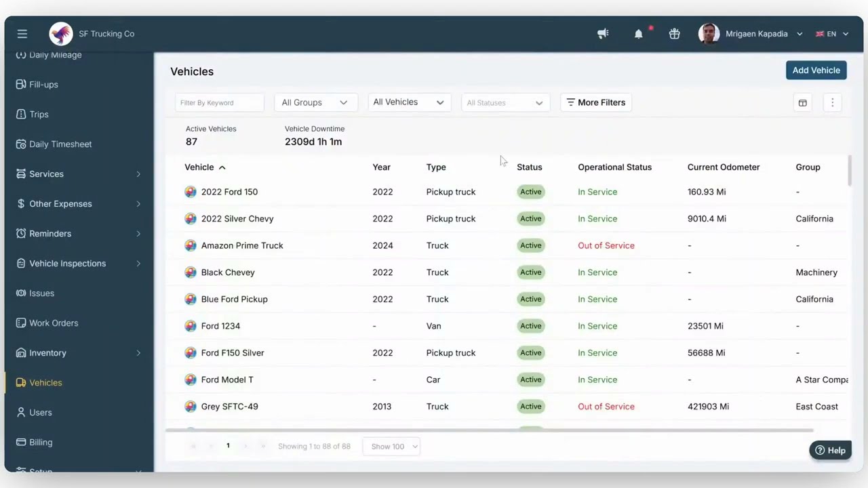This screenshot has height=488, width=868.
Task: Open the Amazon Prime Truck vehicle
Action: (242, 245)
